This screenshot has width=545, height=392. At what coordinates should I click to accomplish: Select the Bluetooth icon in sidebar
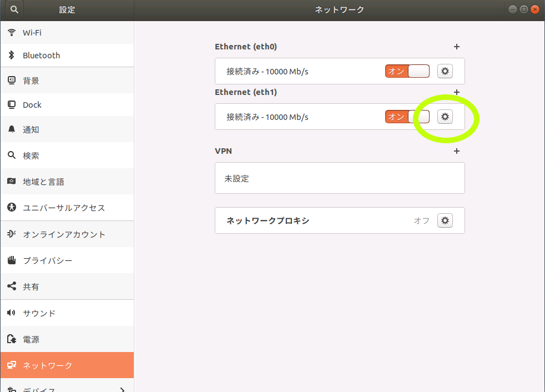tap(12, 55)
